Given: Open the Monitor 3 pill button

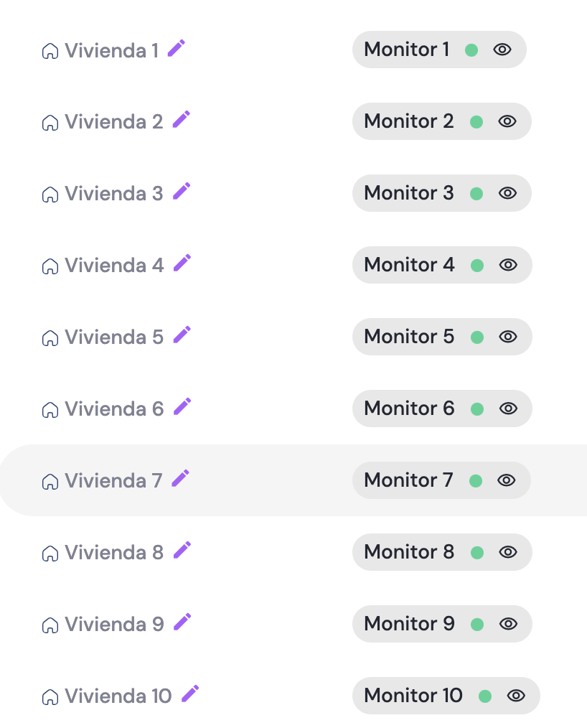Looking at the screenshot, I should (x=409, y=193).
